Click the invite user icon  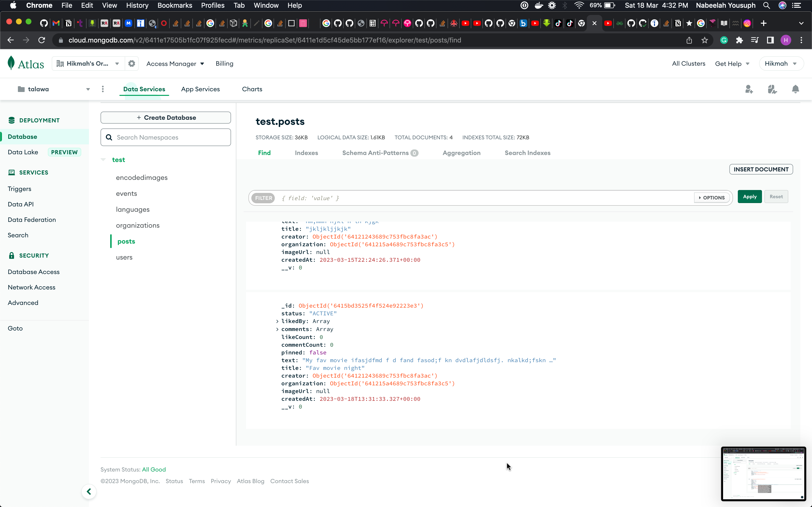click(749, 89)
